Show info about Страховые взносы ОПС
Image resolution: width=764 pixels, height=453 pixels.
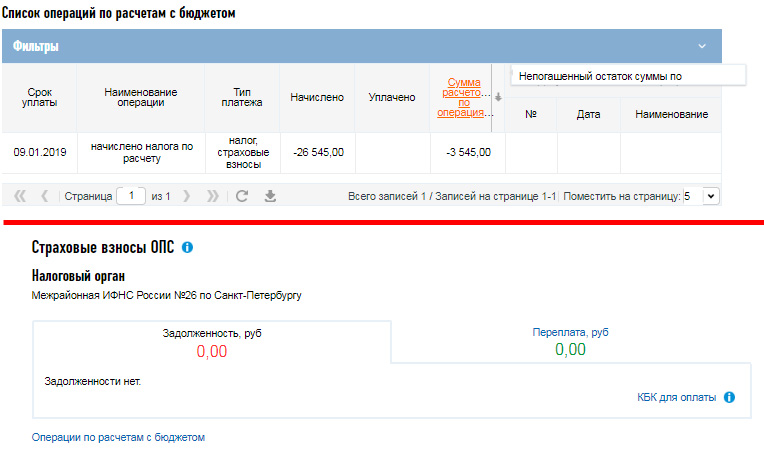pos(187,247)
